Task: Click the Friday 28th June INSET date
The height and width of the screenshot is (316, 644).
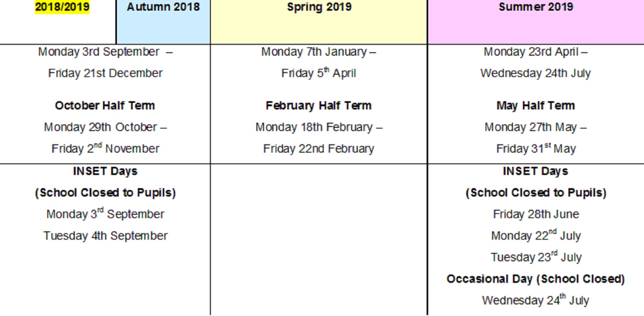Action: [x=536, y=214]
